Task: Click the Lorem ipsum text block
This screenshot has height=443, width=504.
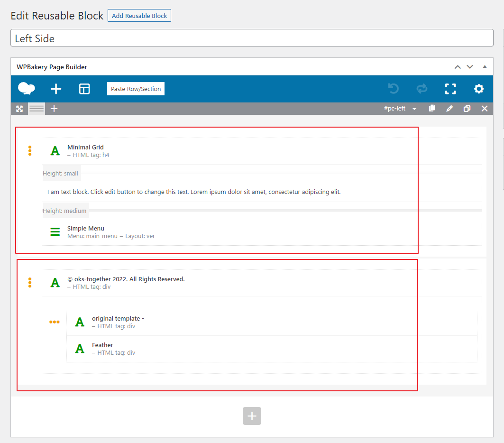Action: 262,192
